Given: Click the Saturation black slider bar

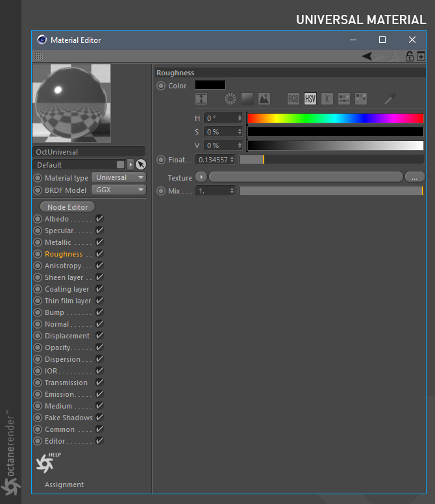Looking at the screenshot, I should point(335,132).
